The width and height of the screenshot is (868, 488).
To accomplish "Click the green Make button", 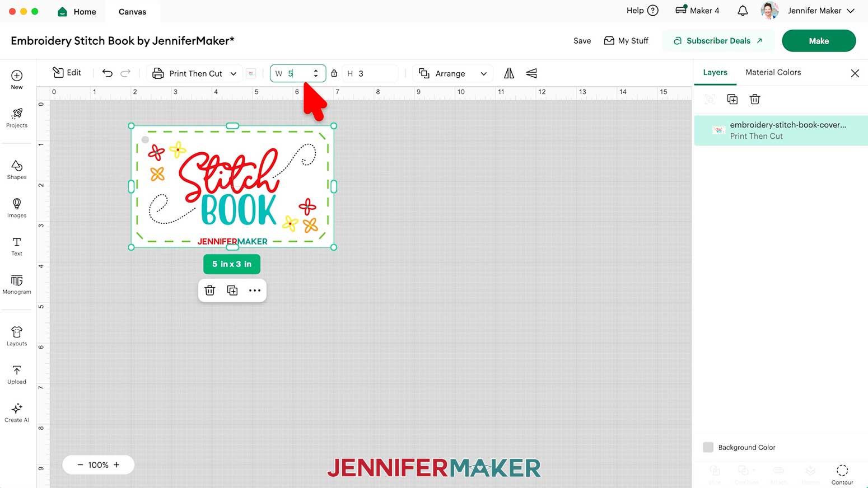I will point(819,41).
